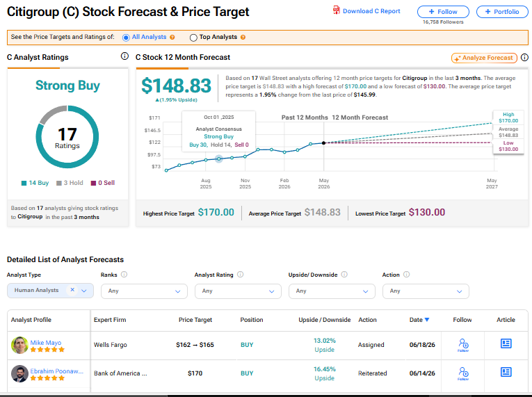Sort table by Date column header

coord(419,320)
